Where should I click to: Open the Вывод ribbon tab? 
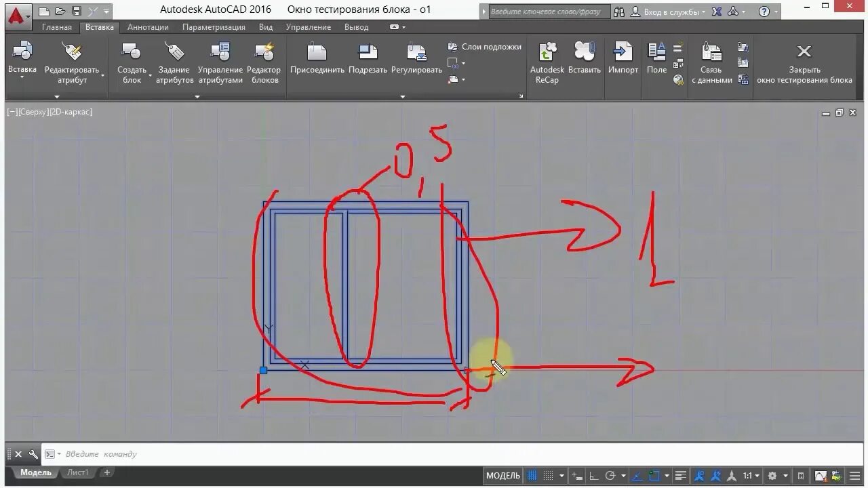tap(357, 27)
